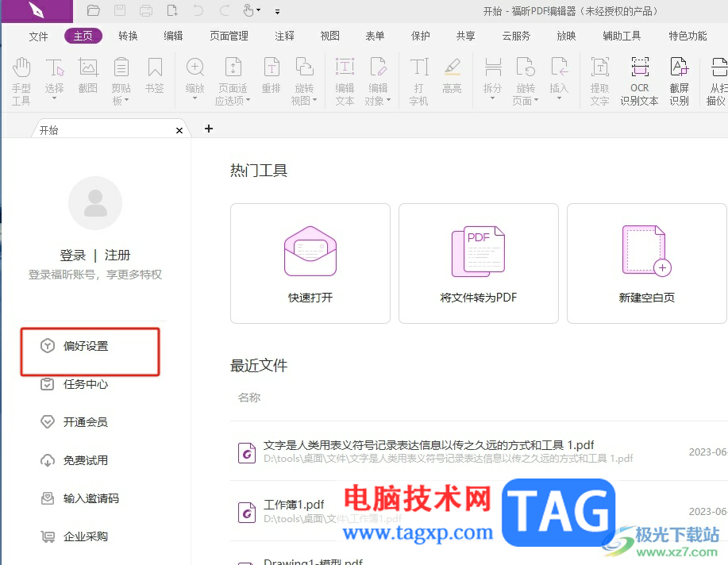The height and width of the screenshot is (565, 728).
Task: Click the Print icon in quick toolbar
Action: pos(146,10)
